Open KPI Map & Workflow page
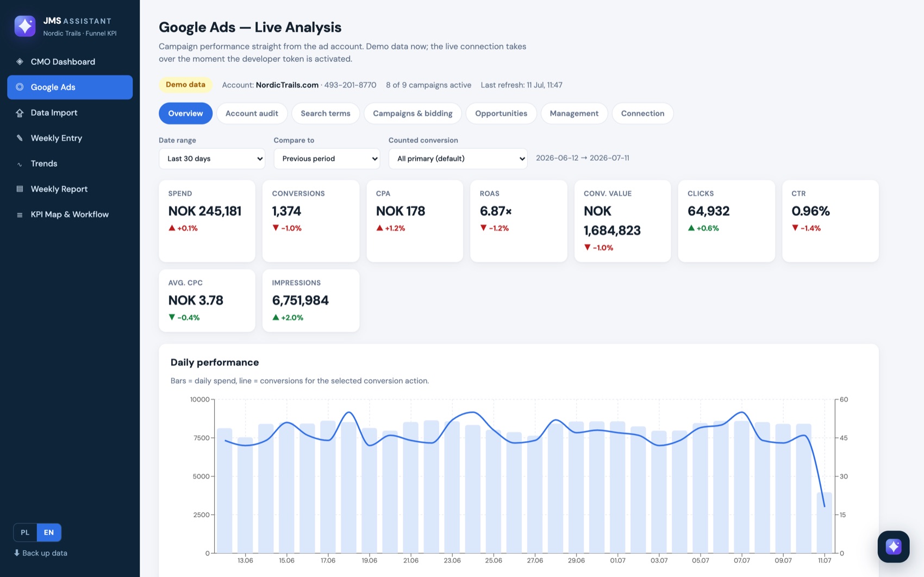Image resolution: width=924 pixels, height=577 pixels. 70,215
